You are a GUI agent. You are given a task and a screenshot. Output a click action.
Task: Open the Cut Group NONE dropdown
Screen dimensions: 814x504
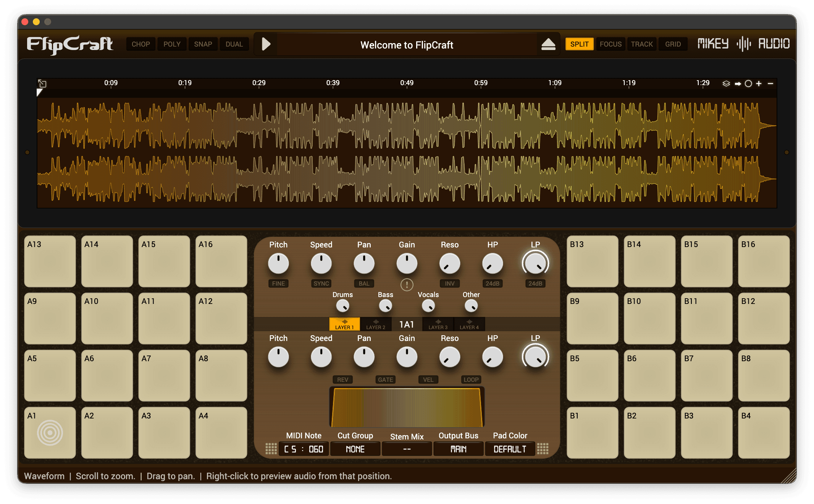(x=355, y=449)
